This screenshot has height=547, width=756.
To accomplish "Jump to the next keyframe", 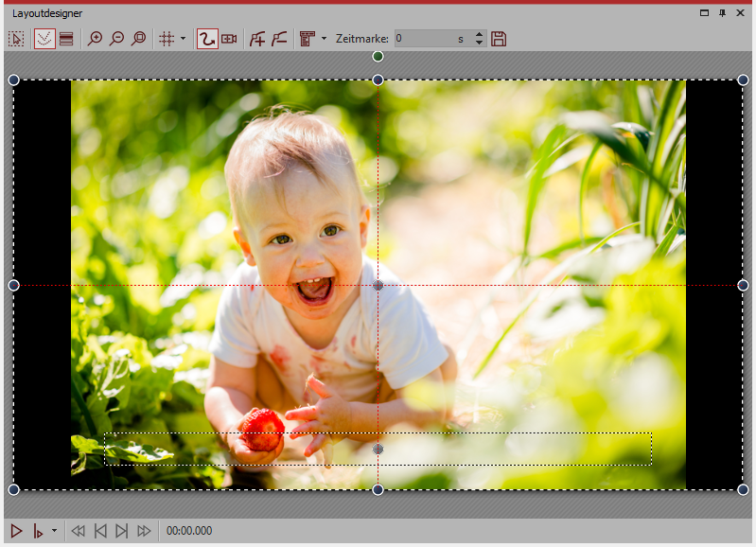I will (121, 531).
